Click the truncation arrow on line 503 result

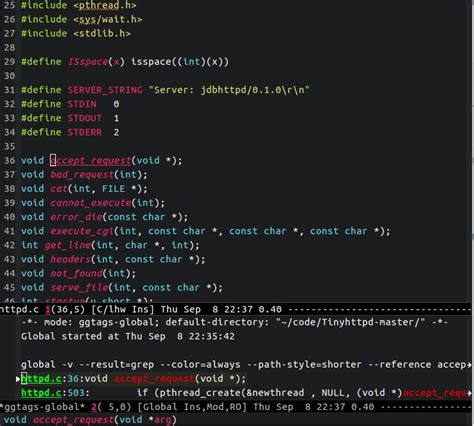[470, 393]
